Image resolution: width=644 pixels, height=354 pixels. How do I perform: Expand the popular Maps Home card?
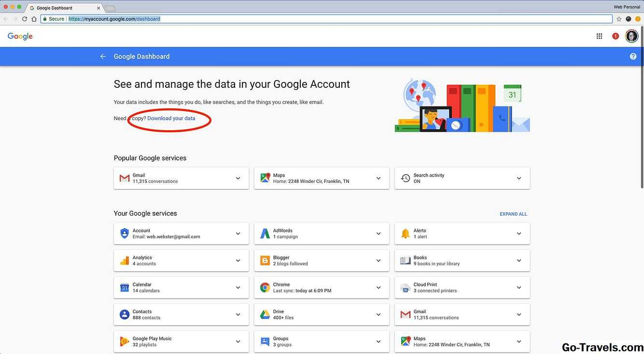pos(378,178)
